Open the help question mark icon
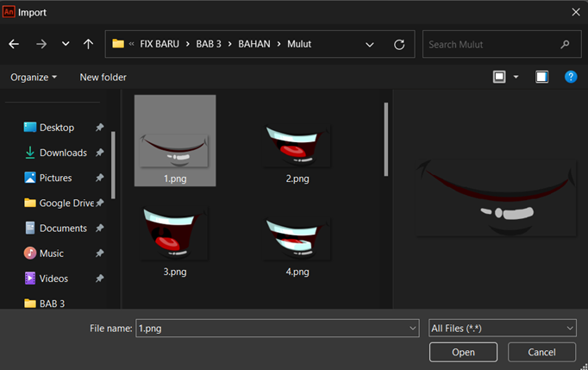Viewport: 588px width, 370px height. tap(571, 77)
